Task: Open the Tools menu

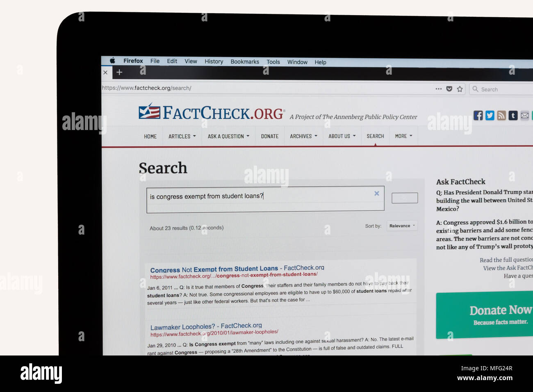Action: pyautogui.click(x=273, y=62)
